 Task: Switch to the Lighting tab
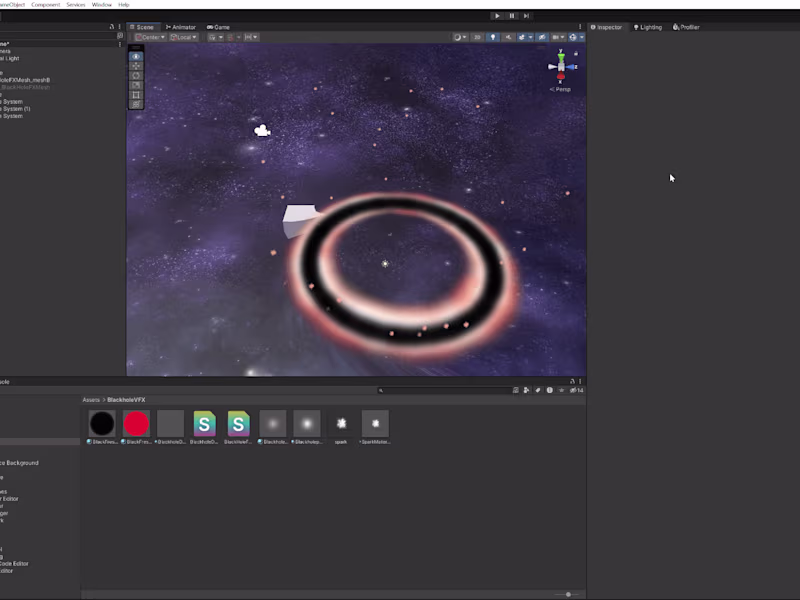click(648, 27)
